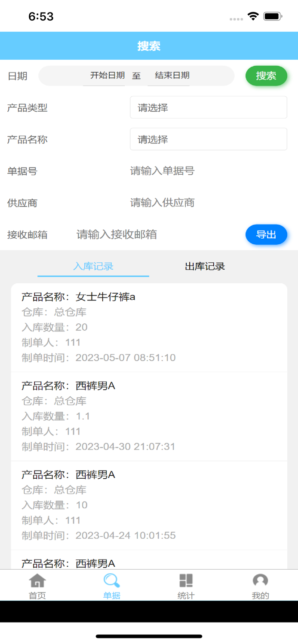The height and width of the screenshot is (644, 298).
Task: Click the 供应商 label
Action: [22, 203]
